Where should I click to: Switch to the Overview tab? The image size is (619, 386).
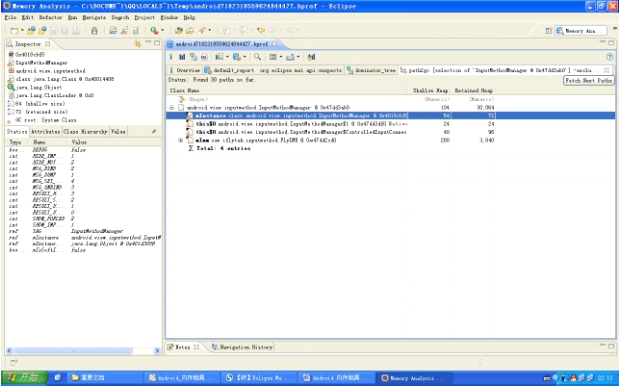point(184,70)
